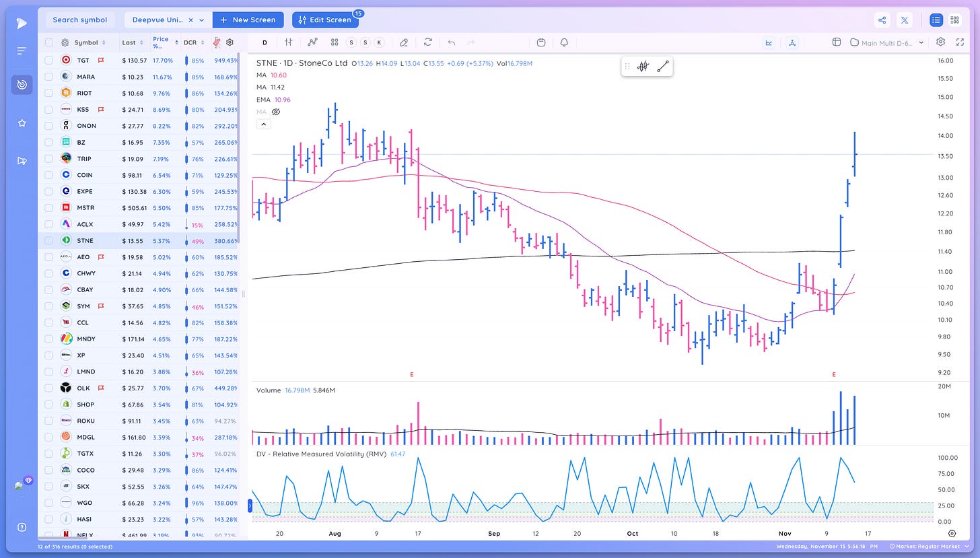Click the Deepvue logo icon in sidebar
The height and width of the screenshot is (558, 980).
[22, 22]
